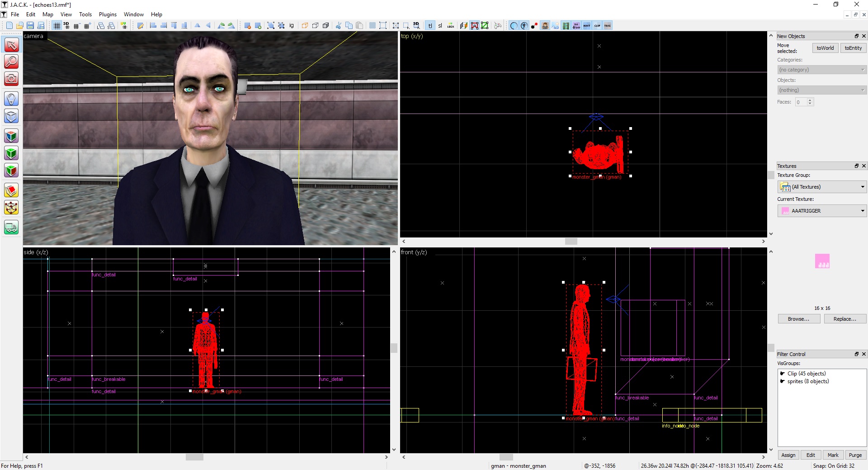Click the Browse... textures button
This screenshot has width=868, height=470.
point(799,319)
